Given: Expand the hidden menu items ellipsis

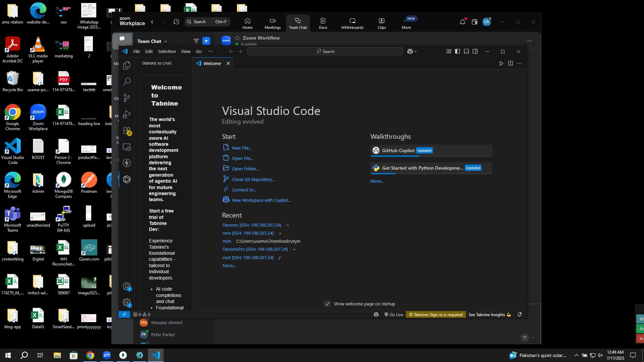Looking at the screenshot, I should [x=211, y=51].
